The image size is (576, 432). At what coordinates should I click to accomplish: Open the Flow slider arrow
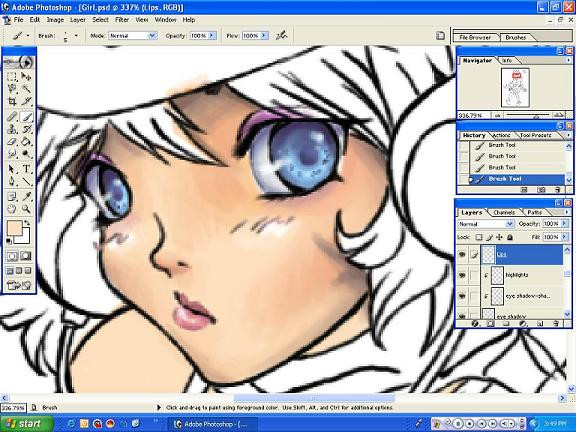click(264, 36)
